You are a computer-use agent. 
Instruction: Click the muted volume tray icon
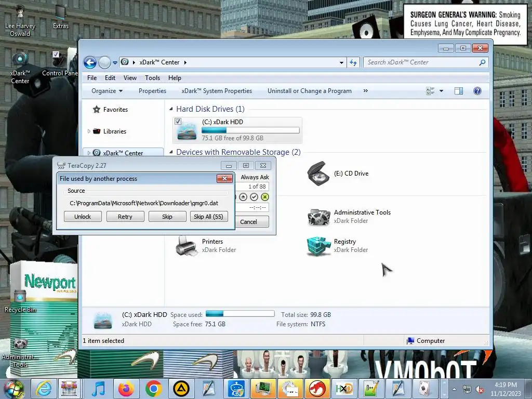[x=480, y=389]
